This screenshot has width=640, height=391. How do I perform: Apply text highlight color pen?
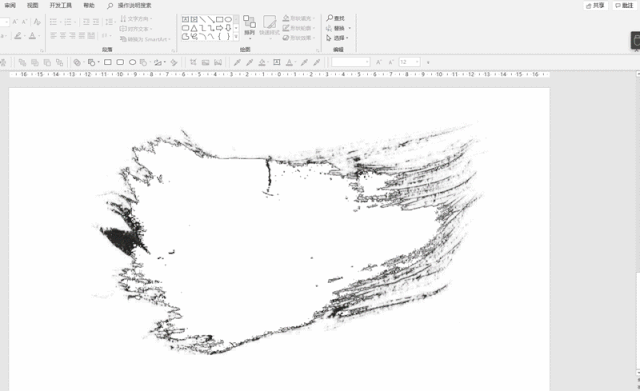18,36
